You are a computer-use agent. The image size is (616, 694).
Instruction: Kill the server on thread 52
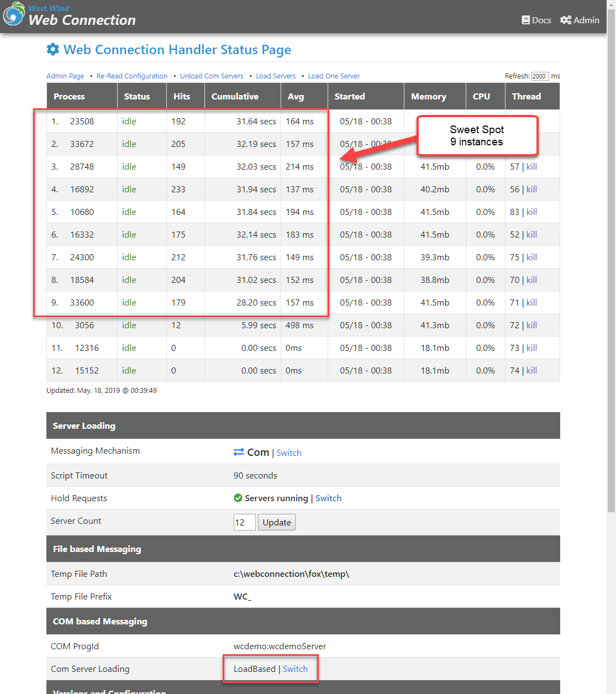[531, 234]
